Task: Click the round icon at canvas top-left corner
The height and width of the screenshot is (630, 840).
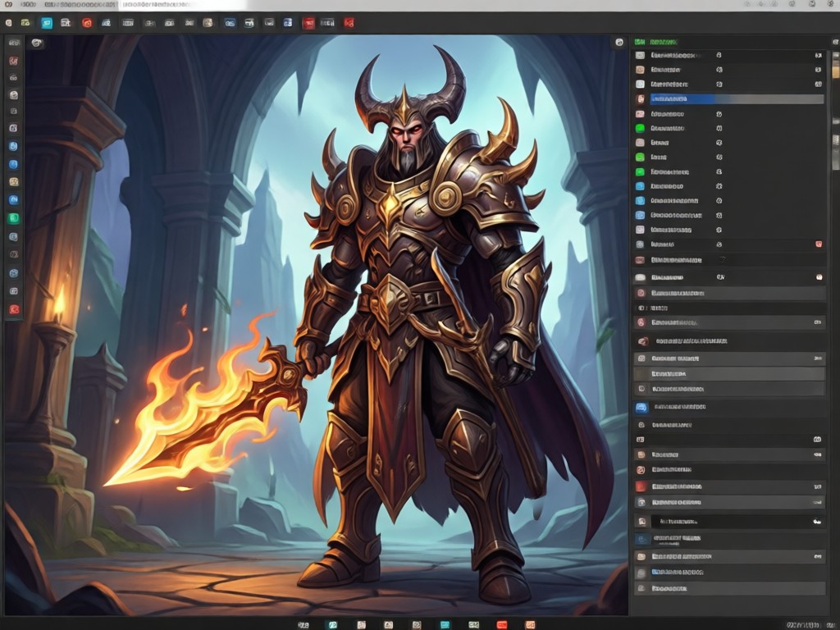Action: [x=36, y=43]
